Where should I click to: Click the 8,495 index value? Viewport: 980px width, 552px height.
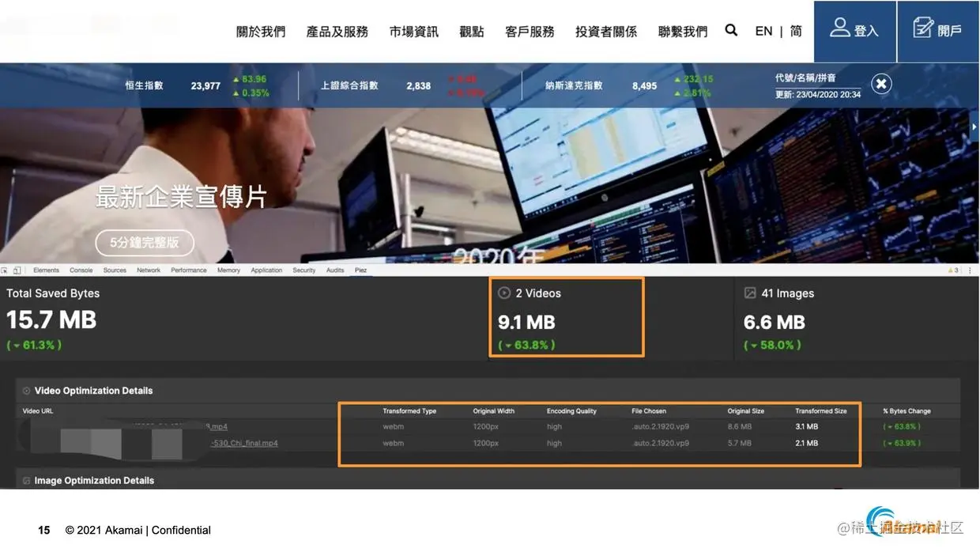(644, 85)
